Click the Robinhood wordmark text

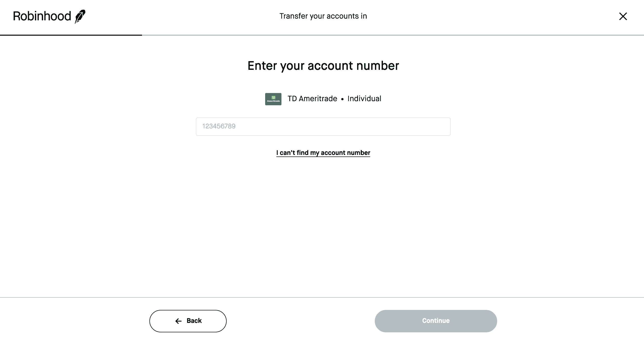tap(42, 16)
